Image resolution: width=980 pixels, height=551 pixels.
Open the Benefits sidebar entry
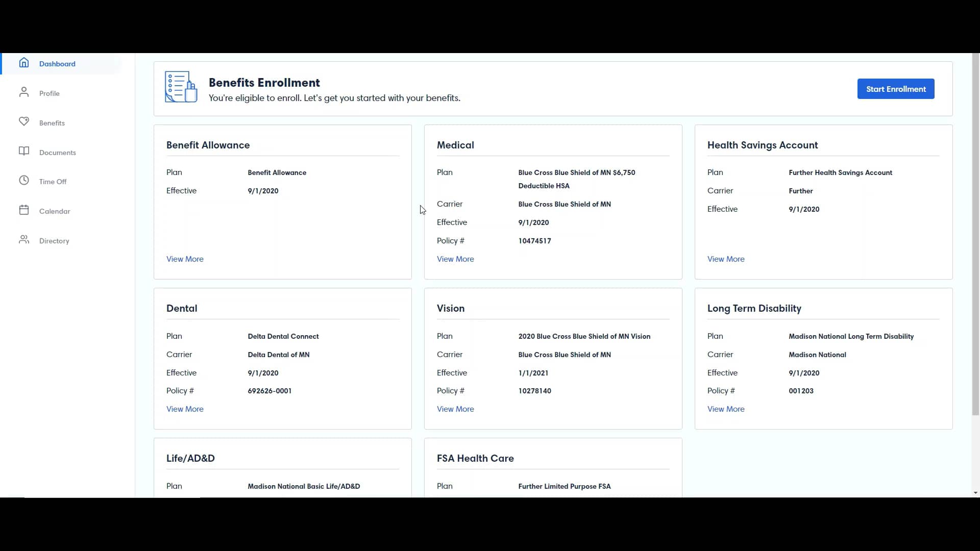click(x=52, y=122)
